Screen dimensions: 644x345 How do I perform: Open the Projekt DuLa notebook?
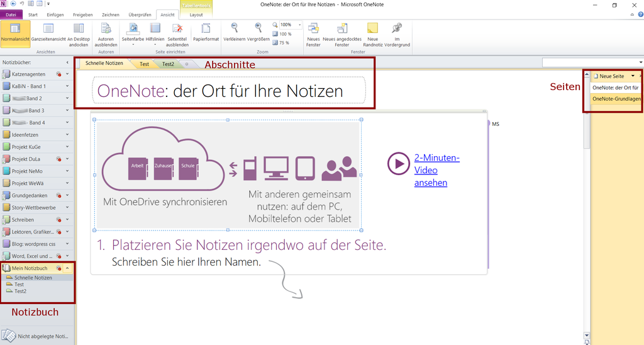26,159
